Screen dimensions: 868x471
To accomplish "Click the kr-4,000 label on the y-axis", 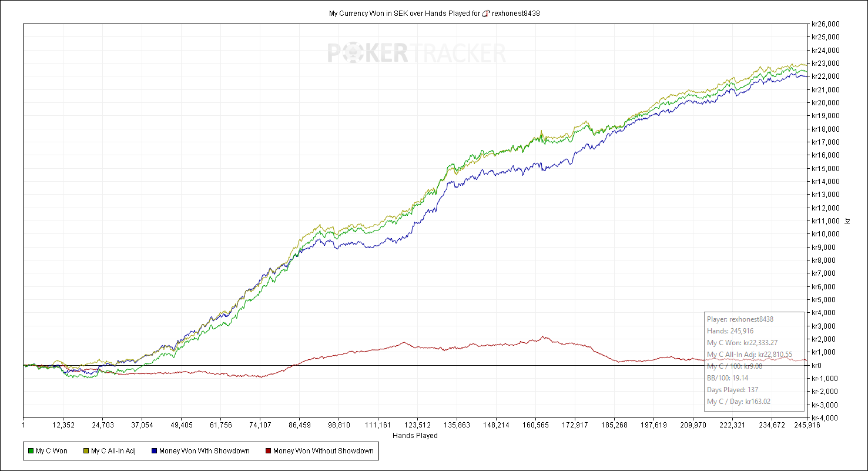I will [824, 418].
